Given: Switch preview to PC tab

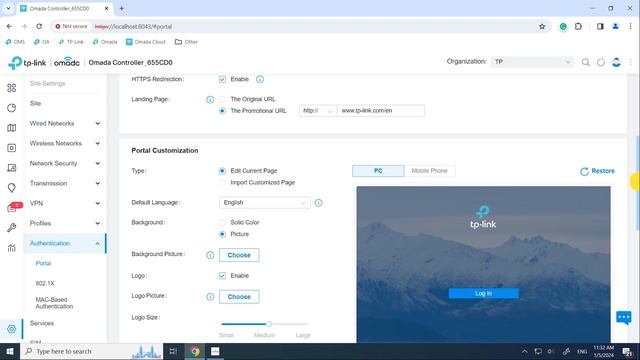Looking at the screenshot, I should click(x=378, y=171).
